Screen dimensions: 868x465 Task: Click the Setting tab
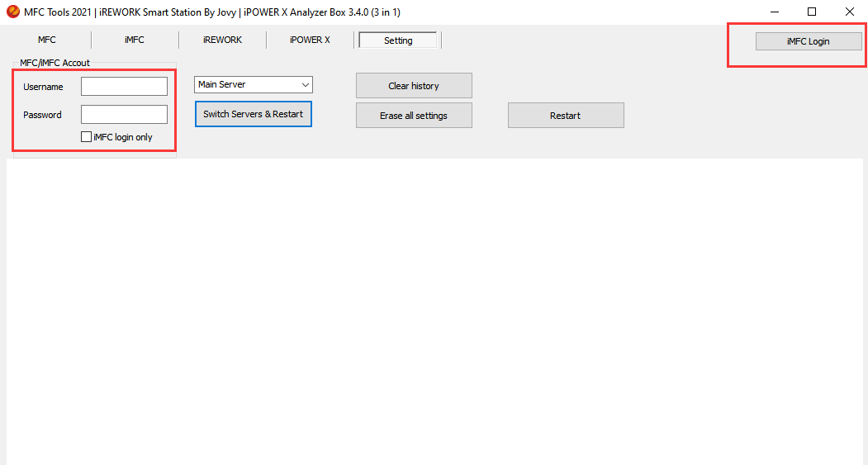398,40
